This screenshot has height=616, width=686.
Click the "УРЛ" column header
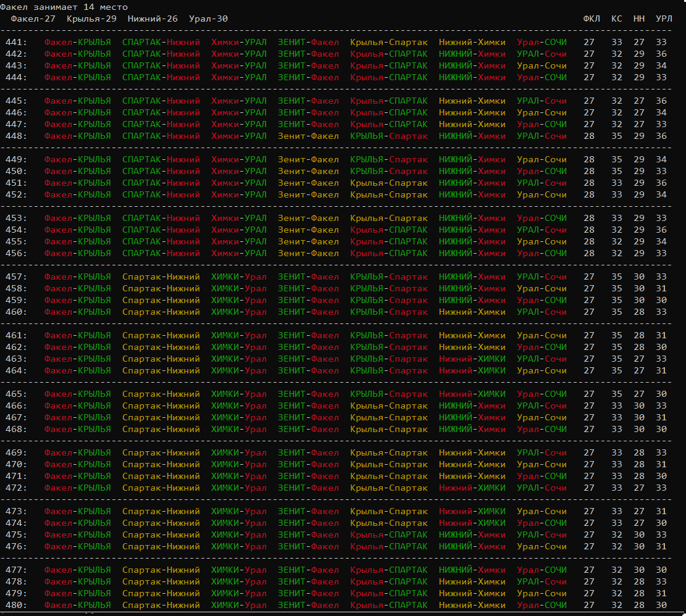[664, 19]
